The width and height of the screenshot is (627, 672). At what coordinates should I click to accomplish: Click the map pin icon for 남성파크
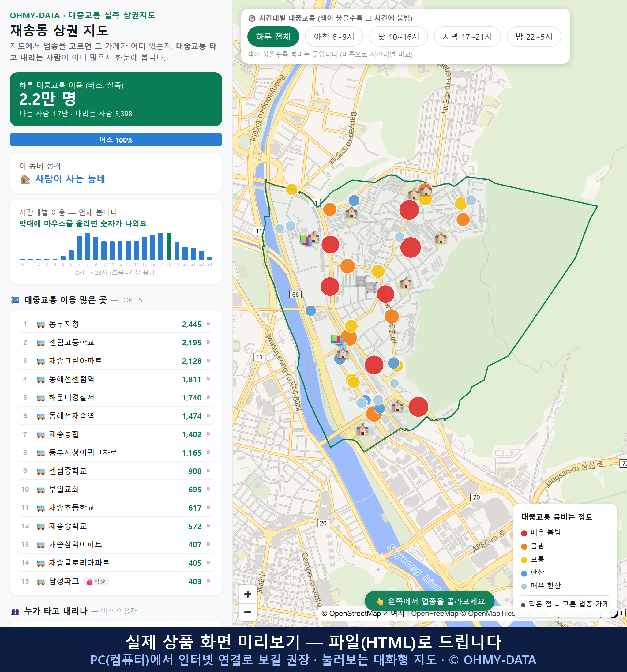point(208,581)
